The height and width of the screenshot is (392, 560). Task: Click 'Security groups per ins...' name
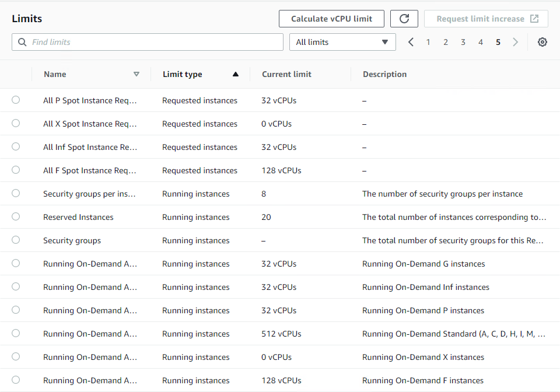pos(89,194)
